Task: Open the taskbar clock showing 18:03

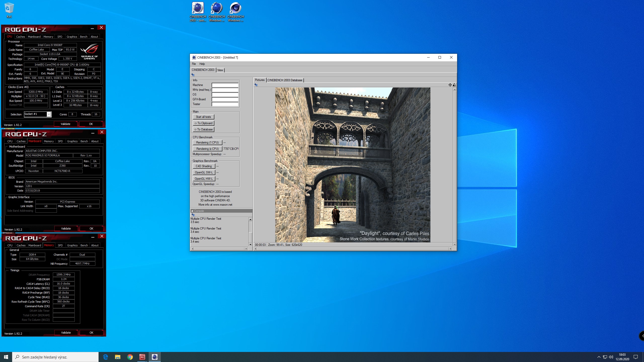Action: point(622,357)
